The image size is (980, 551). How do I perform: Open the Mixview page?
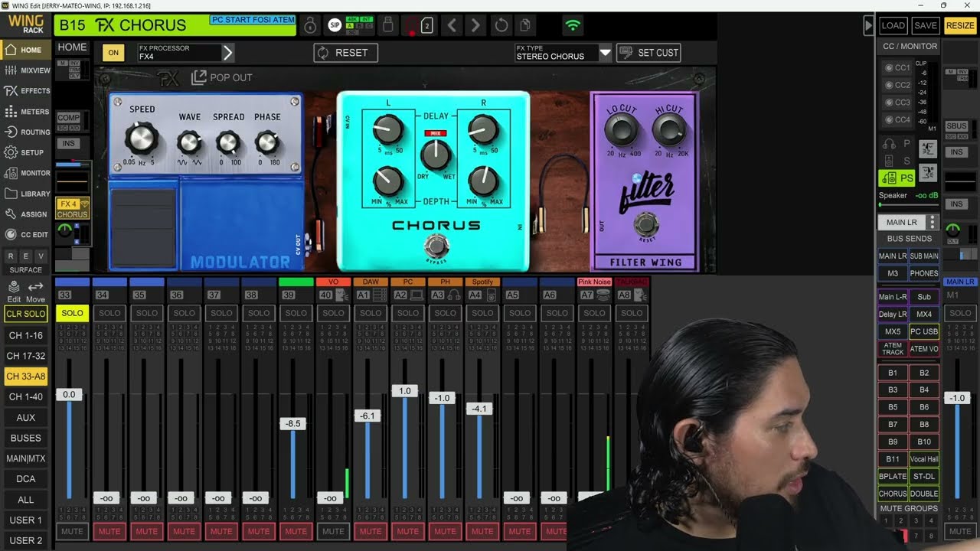[x=26, y=70]
